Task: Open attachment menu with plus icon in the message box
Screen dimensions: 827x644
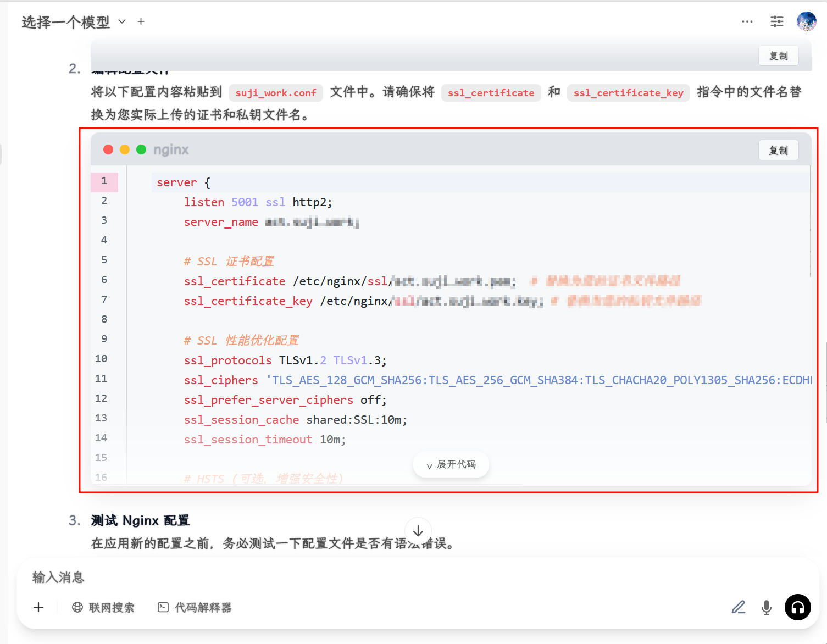Action: tap(38, 607)
